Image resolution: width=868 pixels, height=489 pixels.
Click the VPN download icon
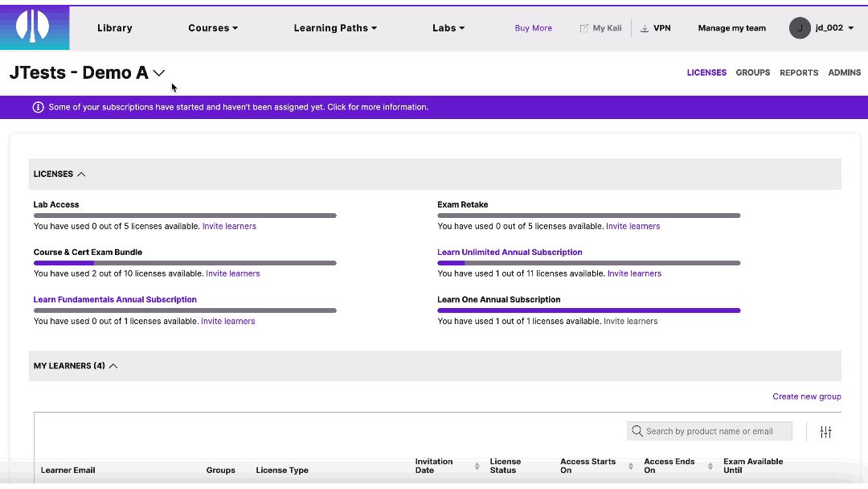643,27
